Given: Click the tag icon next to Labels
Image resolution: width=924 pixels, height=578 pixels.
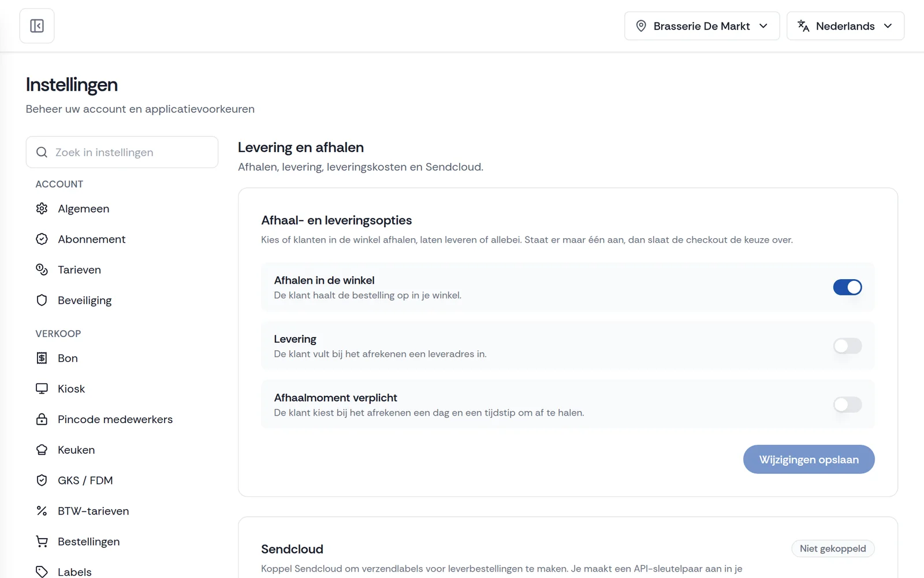Looking at the screenshot, I should (x=42, y=572).
